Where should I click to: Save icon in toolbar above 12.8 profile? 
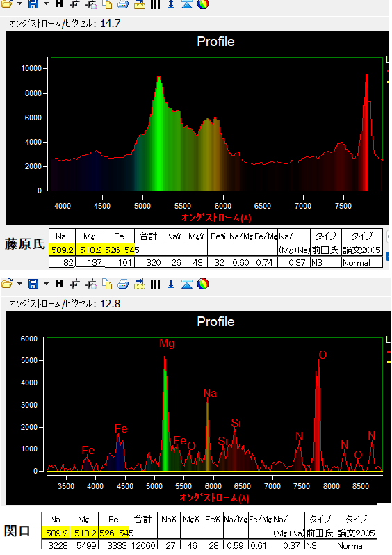[x=33, y=284]
